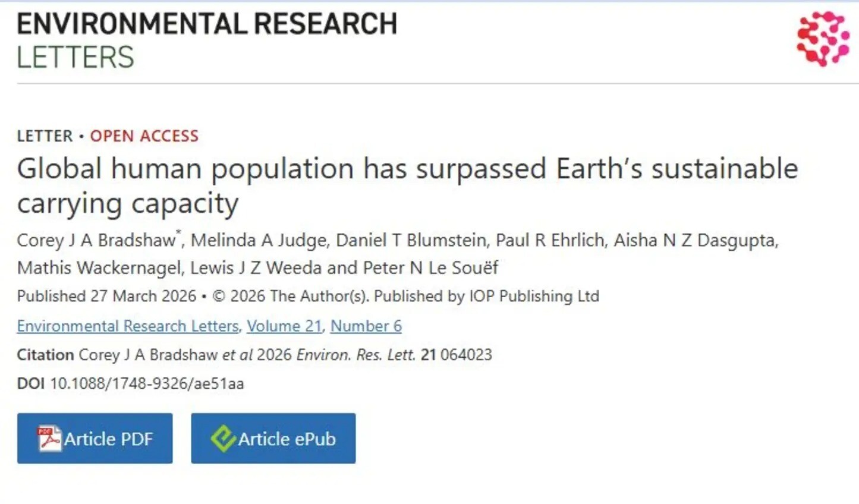859x504 pixels.
Task: Open the Article PDF button
Action: pos(95,439)
